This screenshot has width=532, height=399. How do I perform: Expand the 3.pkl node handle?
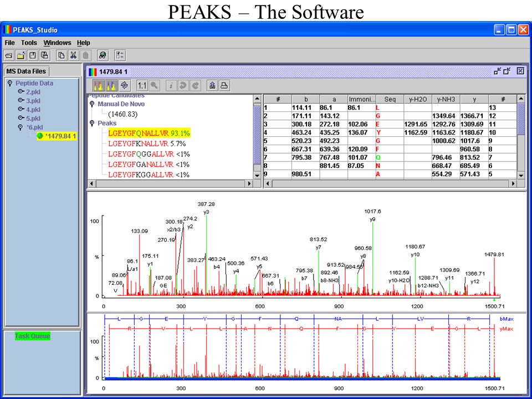click(x=21, y=100)
